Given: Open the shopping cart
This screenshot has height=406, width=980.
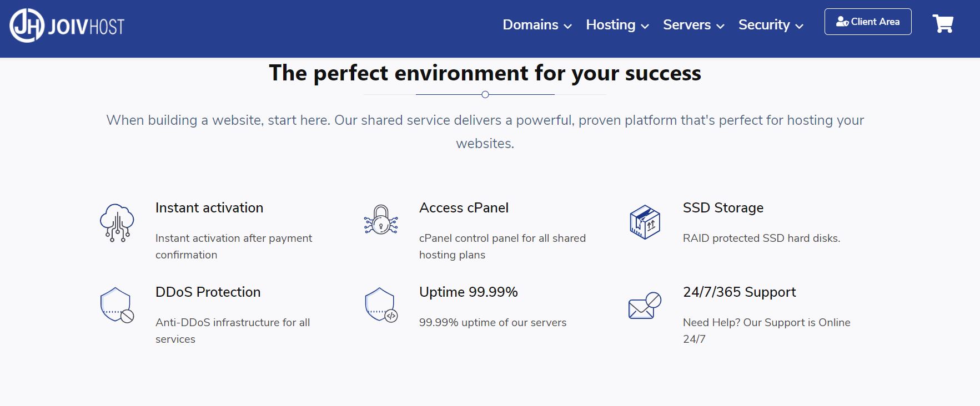Looking at the screenshot, I should (x=943, y=23).
